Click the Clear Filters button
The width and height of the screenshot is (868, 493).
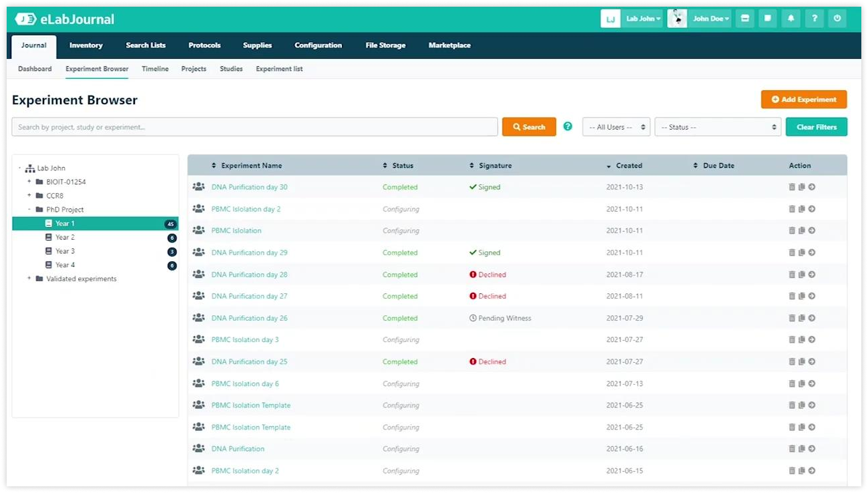coord(817,127)
